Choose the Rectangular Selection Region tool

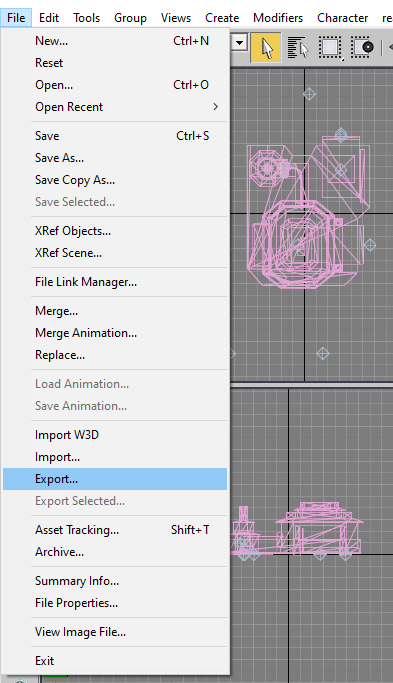[330, 47]
